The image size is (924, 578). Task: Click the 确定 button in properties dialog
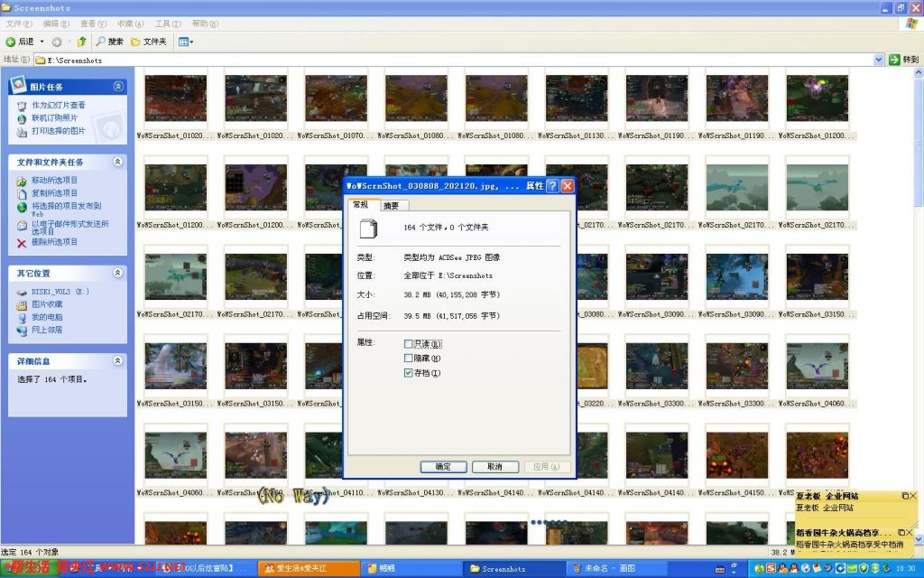point(443,467)
